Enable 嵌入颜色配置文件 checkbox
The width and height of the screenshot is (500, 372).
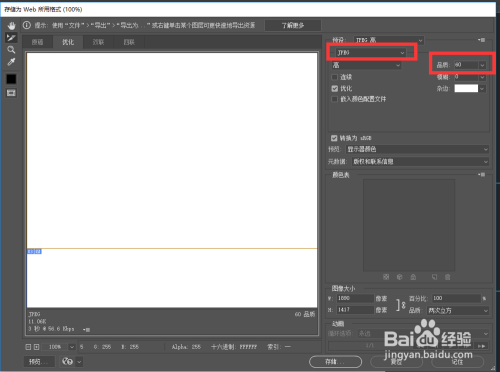[335, 99]
